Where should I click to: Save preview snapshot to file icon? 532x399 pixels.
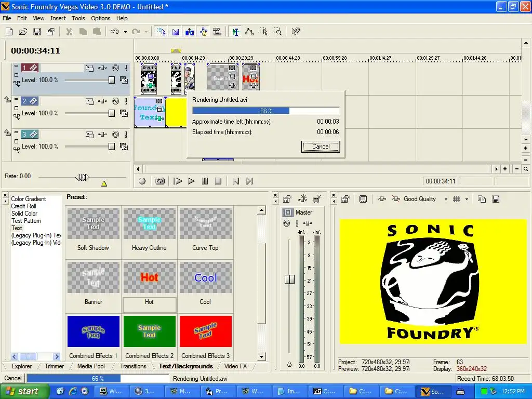(x=496, y=199)
